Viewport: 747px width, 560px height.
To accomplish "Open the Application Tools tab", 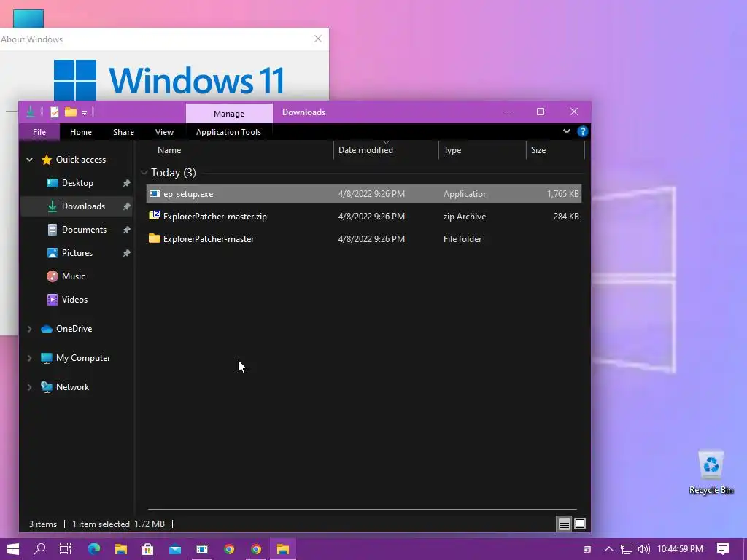I will click(228, 132).
